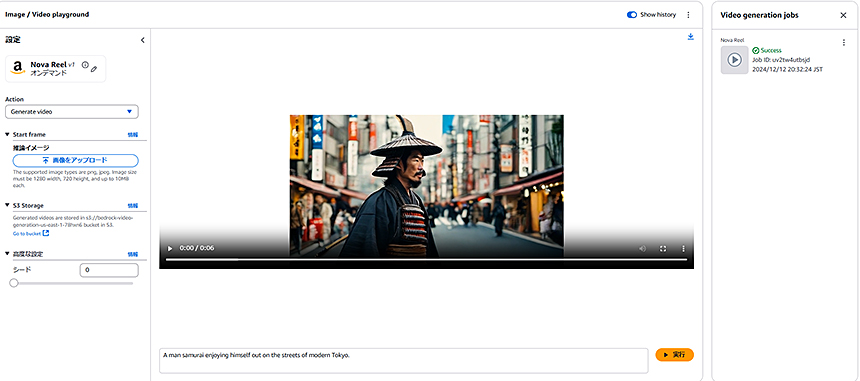Open the Action Generate video dropdown
860x381 pixels.
click(x=72, y=111)
